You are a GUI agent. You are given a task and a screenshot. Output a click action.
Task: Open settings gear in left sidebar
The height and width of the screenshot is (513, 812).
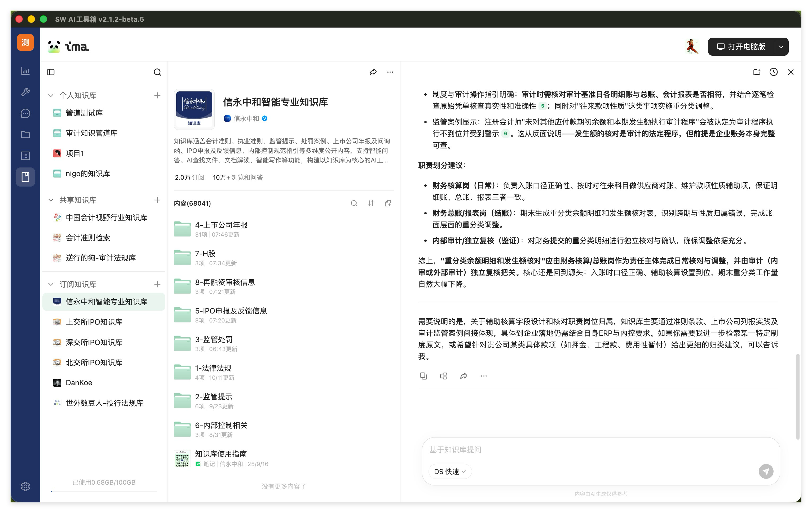[25, 487]
